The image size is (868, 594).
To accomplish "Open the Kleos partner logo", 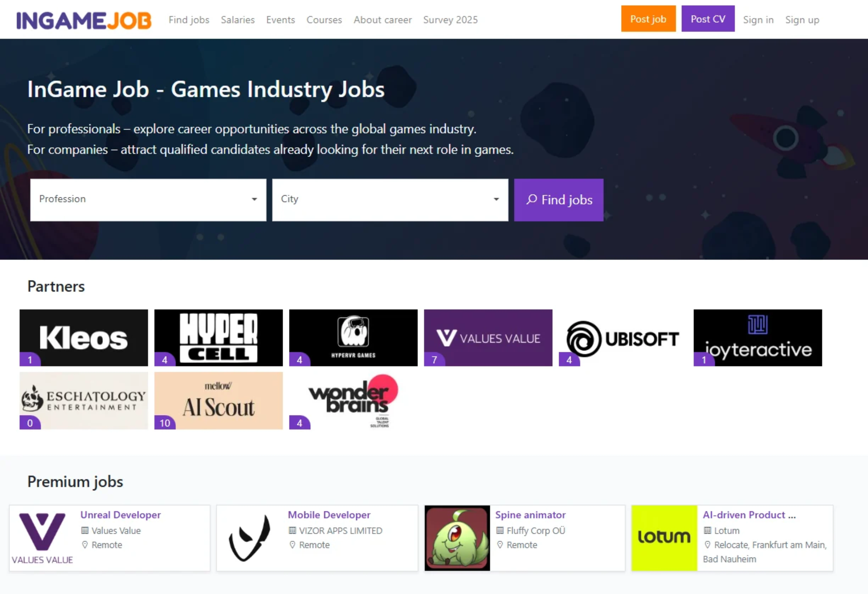I will 84,338.
